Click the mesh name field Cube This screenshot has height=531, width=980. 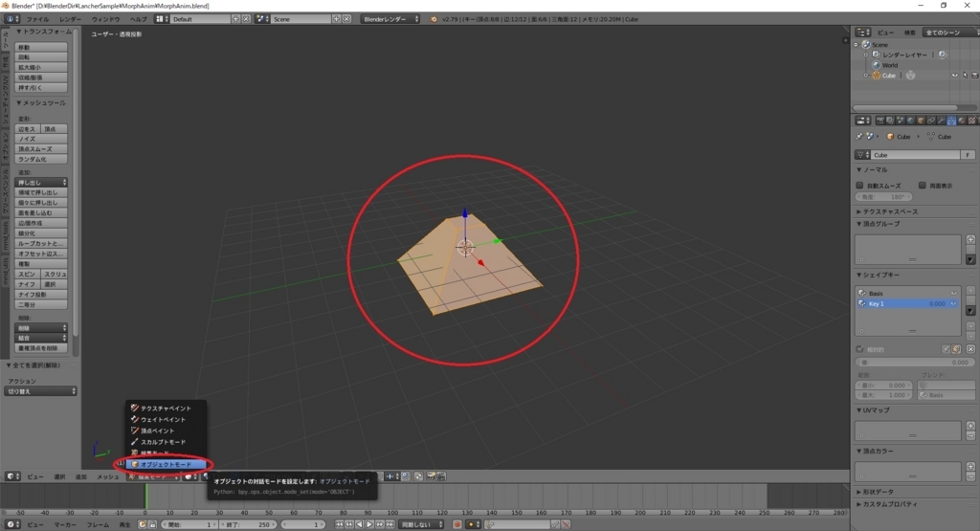coord(914,155)
